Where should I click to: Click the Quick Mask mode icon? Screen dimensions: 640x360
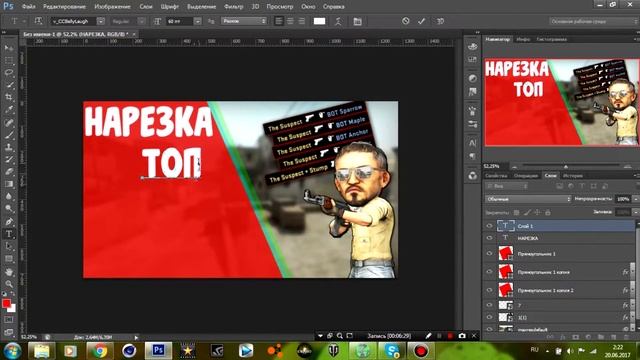[9, 320]
